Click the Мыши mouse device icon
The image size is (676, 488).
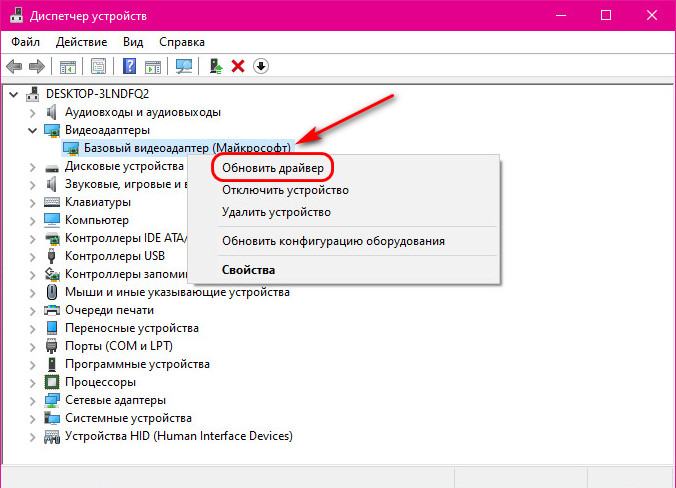(x=52, y=292)
